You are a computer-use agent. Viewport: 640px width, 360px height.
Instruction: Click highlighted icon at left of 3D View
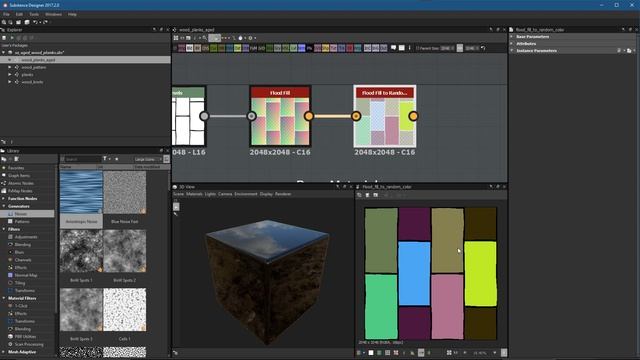point(176,207)
